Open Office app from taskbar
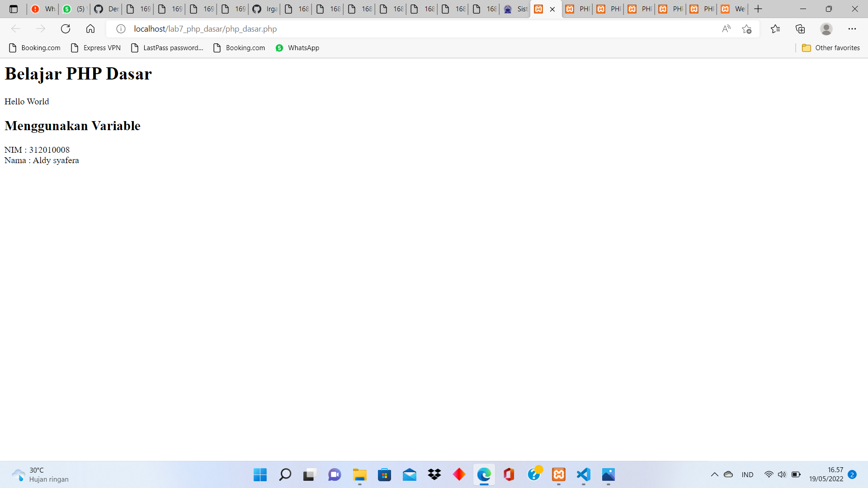868x488 pixels. click(x=509, y=474)
